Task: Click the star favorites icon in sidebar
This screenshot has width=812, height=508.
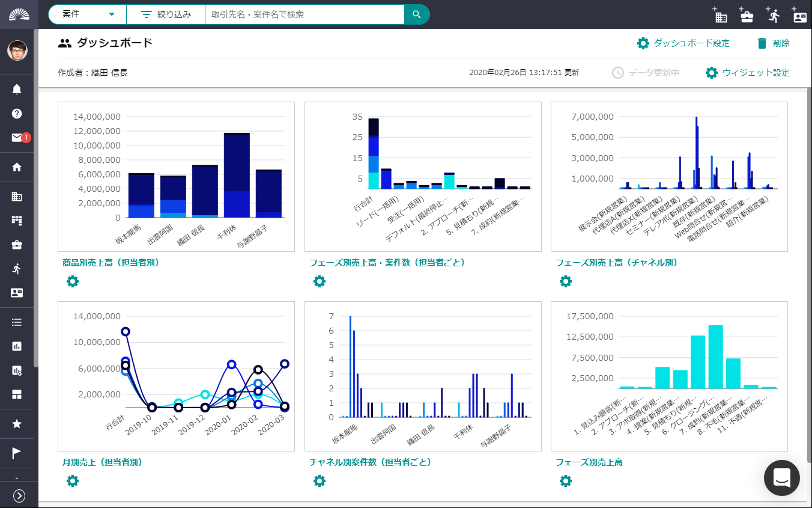Action: [x=17, y=424]
